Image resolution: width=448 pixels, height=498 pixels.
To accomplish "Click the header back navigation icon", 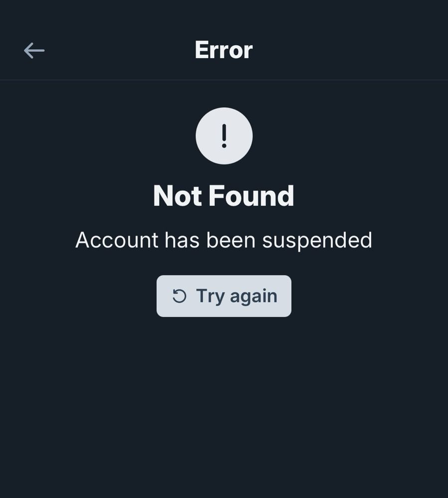I will pyautogui.click(x=34, y=50).
